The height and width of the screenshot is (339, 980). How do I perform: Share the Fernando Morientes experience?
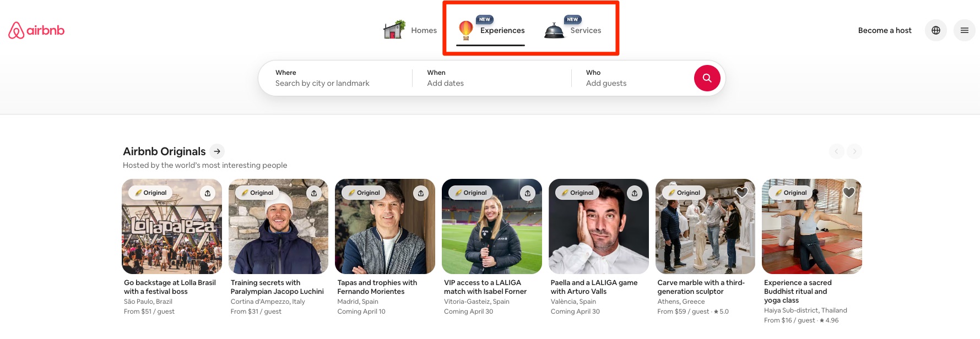tap(421, 193)
